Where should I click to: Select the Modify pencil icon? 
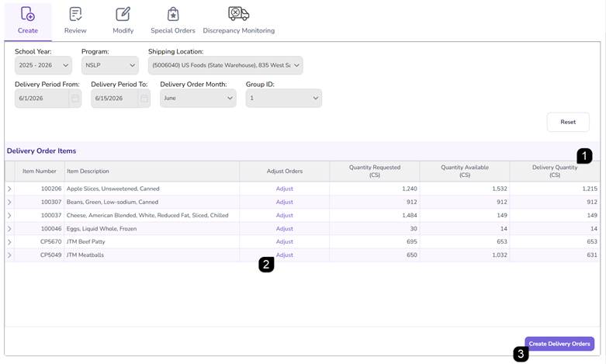(123, 14)
